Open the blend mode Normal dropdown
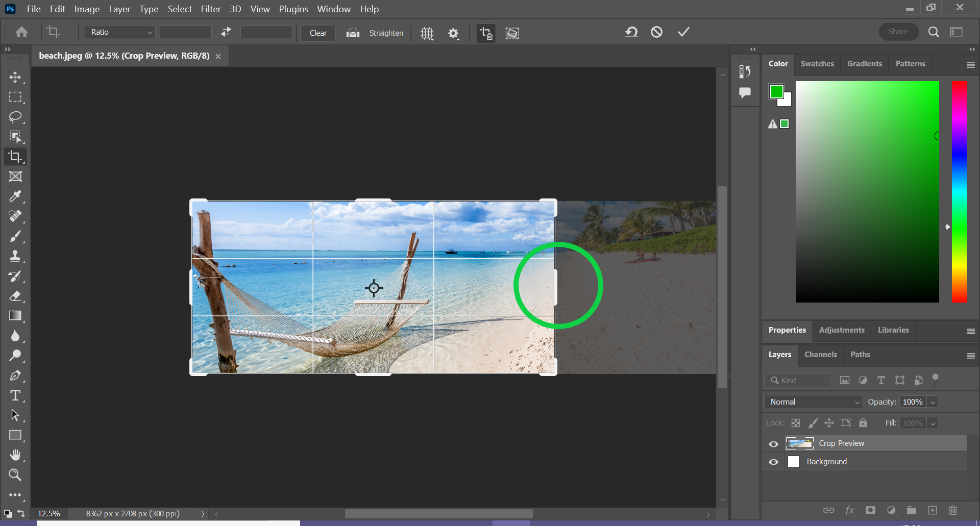980x526 pixels. click(813, 402)
